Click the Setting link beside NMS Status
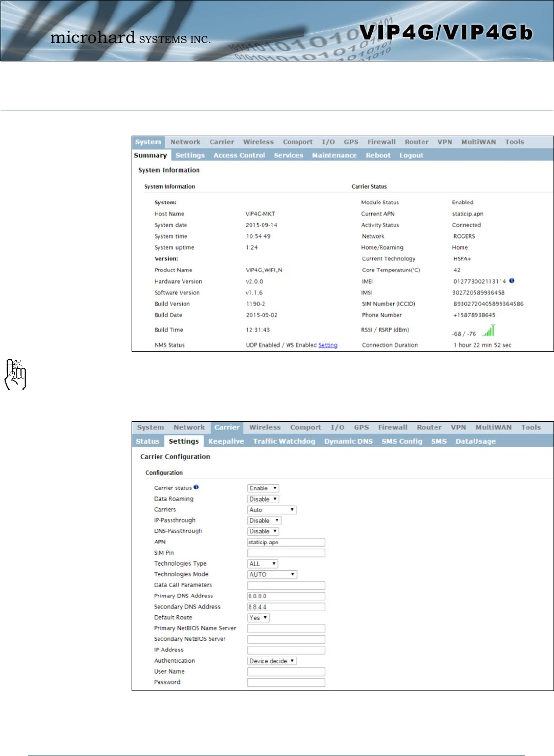The height and width of the screenshot is (756, 554). 328,345
